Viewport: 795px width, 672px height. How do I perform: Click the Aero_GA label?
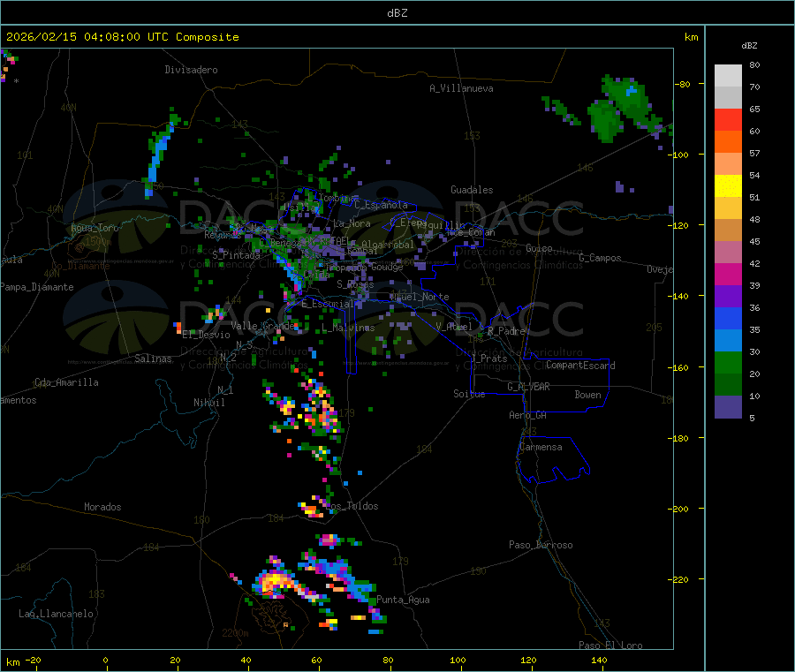528,415
